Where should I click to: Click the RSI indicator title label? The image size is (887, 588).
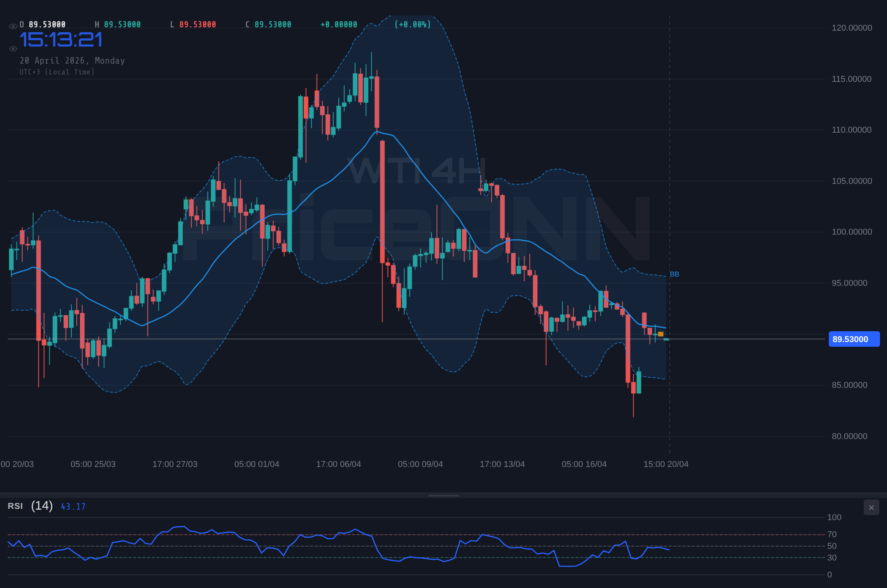point(15,506)
